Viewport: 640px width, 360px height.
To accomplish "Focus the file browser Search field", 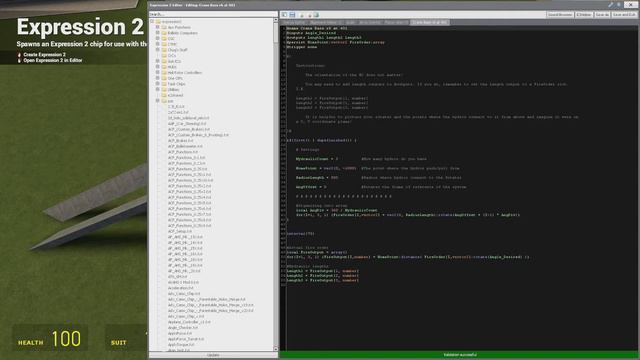I will tap(213, 14).
